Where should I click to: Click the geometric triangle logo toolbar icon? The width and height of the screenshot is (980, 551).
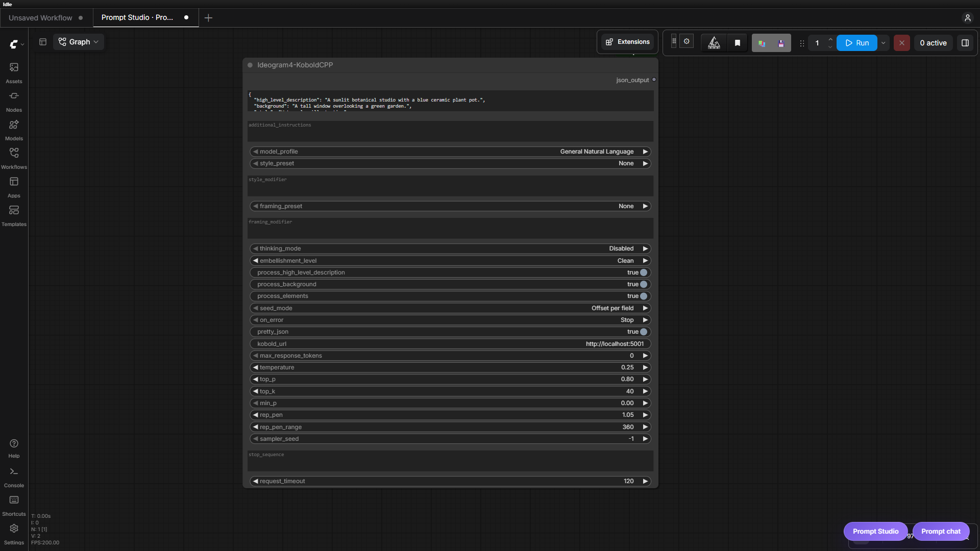[x=714, y=43]
